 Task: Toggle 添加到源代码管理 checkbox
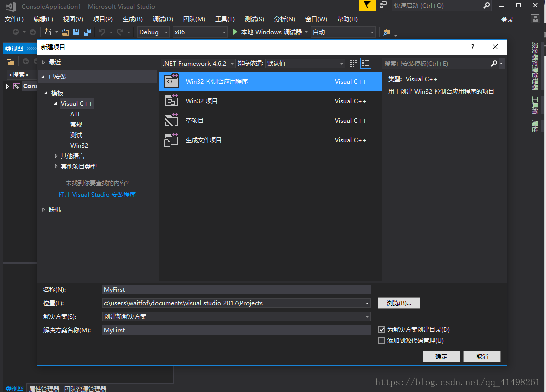coord(381,340)
